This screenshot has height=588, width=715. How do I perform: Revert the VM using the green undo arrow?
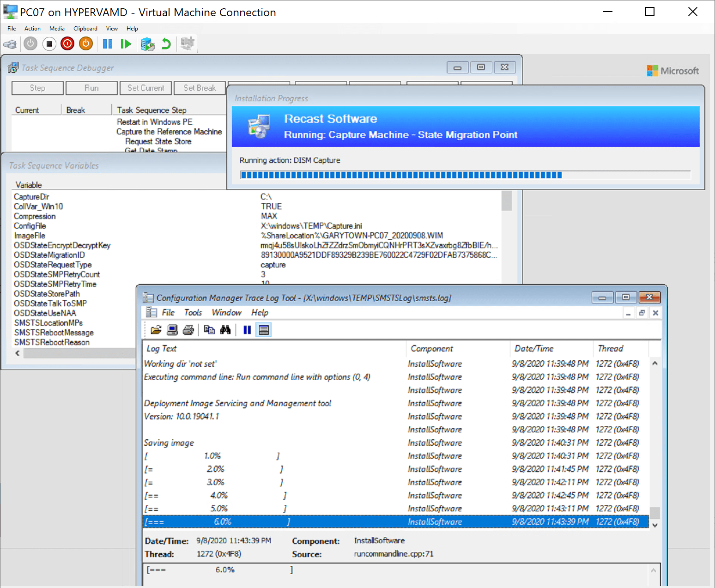166,43
